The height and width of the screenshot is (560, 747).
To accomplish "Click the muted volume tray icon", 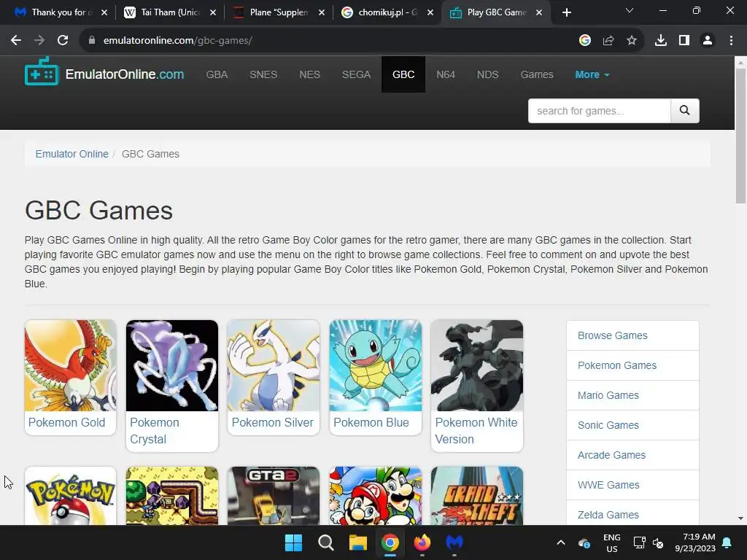I will [x=658, y=542].
